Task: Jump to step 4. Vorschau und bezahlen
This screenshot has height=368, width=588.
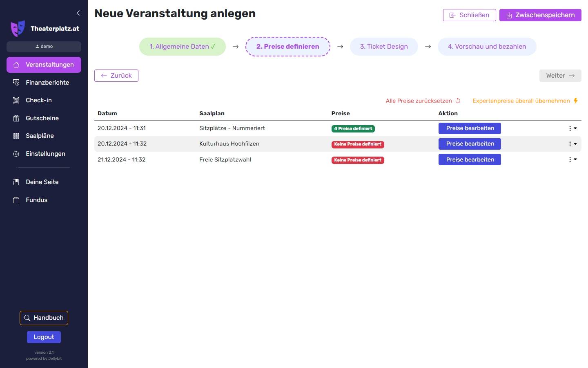Action: tap(486, 47)
